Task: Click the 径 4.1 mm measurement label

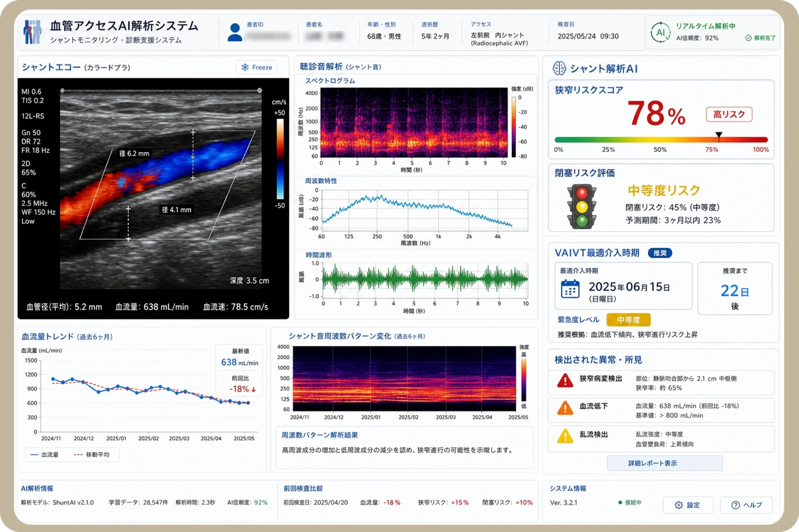Action: pyautogui.click(x=176, y=210)
